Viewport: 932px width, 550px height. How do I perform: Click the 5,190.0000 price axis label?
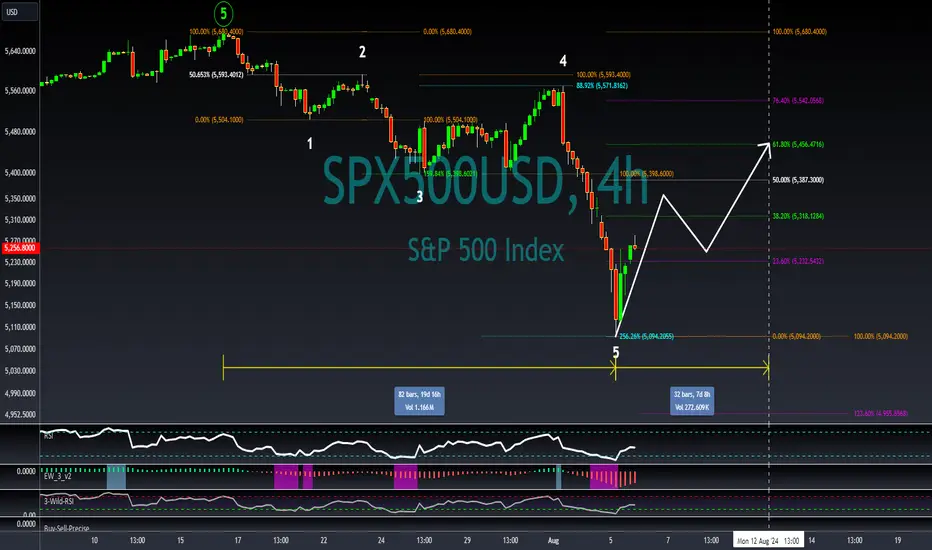(20, 284)
